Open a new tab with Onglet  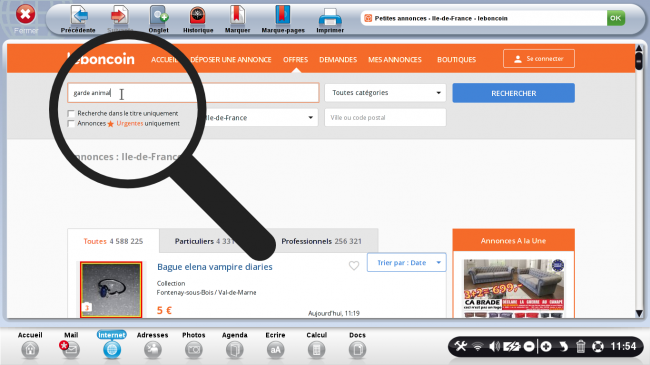point(158,19)
